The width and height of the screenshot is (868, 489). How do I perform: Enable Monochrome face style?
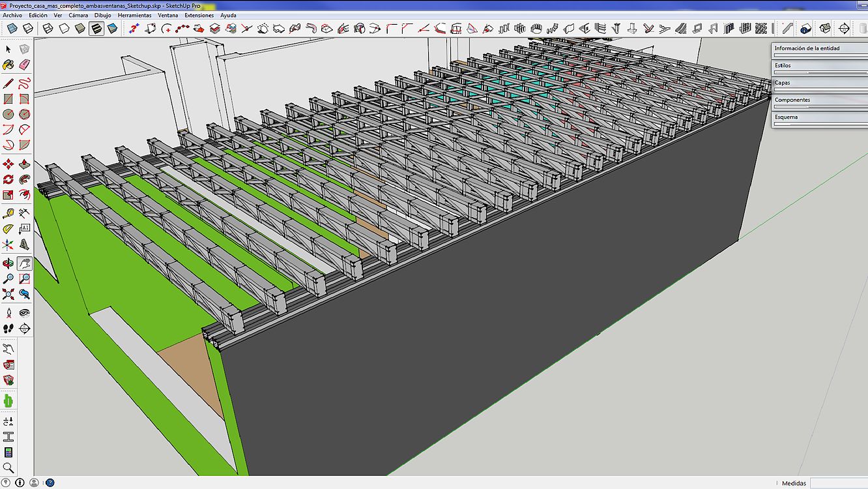pos(113,29)
